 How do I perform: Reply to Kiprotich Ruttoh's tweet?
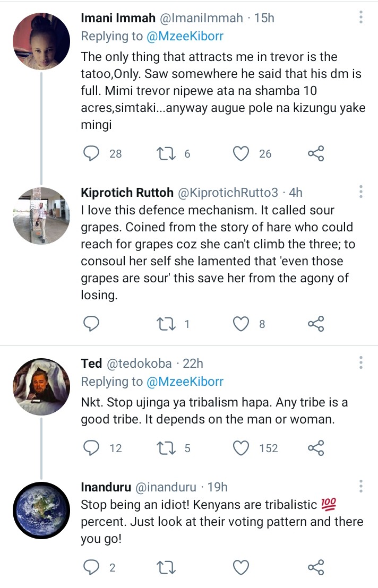[91, 324]
